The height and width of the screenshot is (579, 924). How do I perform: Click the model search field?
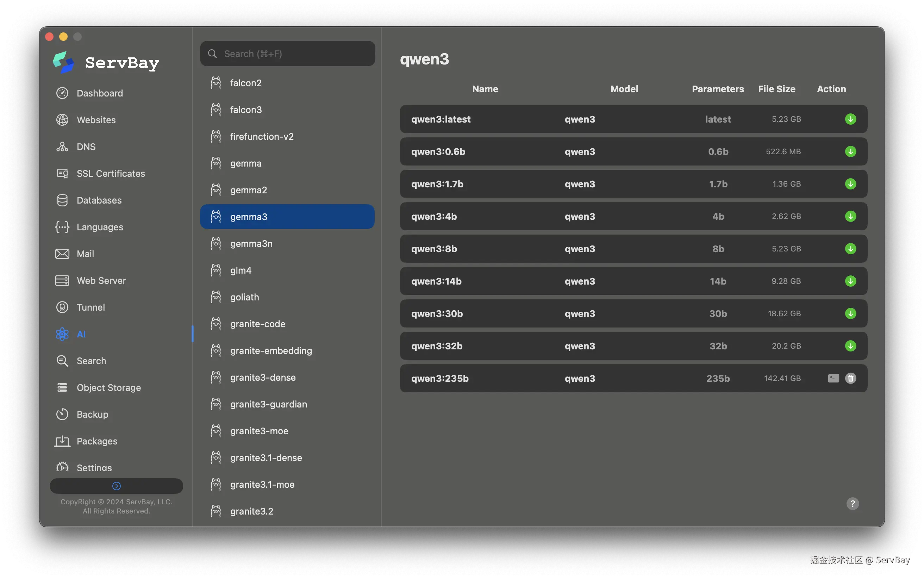pos(287,54)
